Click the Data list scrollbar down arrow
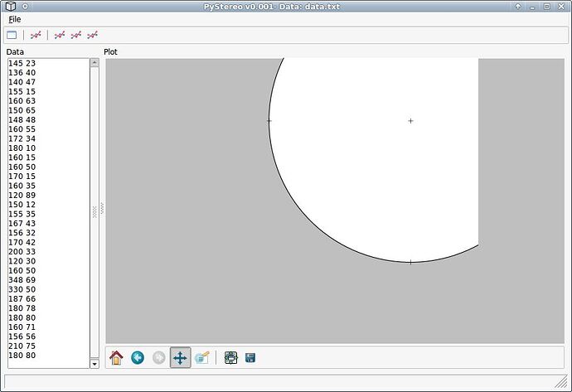 (95, 364)
